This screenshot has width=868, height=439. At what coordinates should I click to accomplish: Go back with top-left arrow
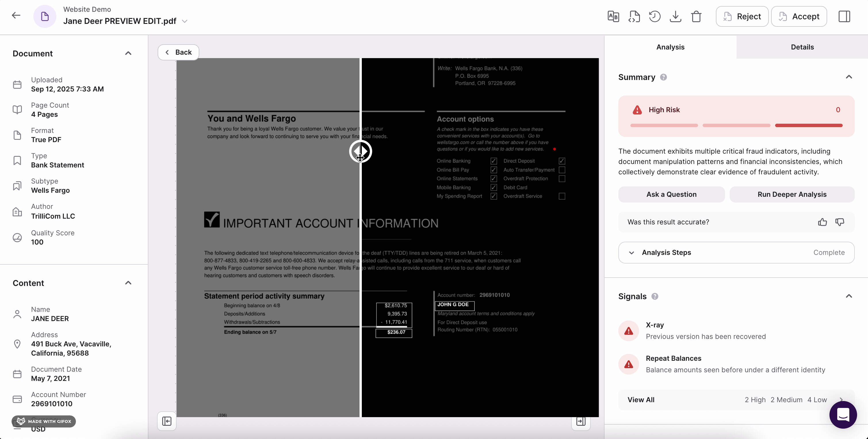coord(16,16)
